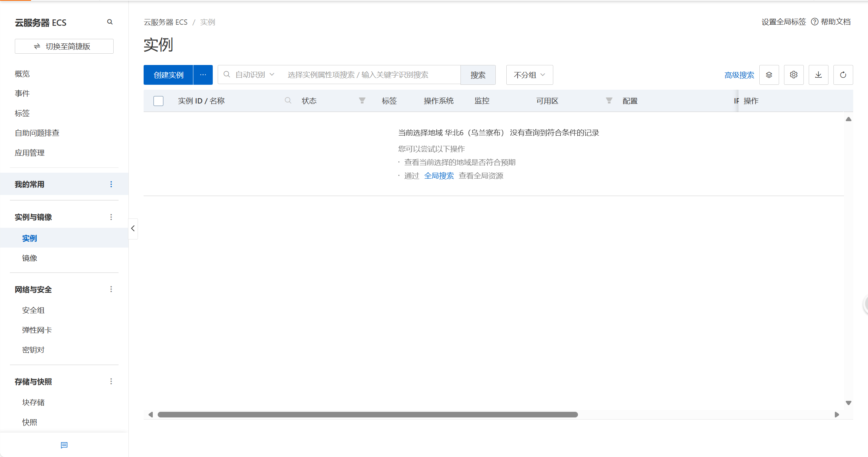The height and width of the screenshot is (457, 868).
Task: Expand the 自动识别 search type dropdown
Action: (x=255, y=75)
